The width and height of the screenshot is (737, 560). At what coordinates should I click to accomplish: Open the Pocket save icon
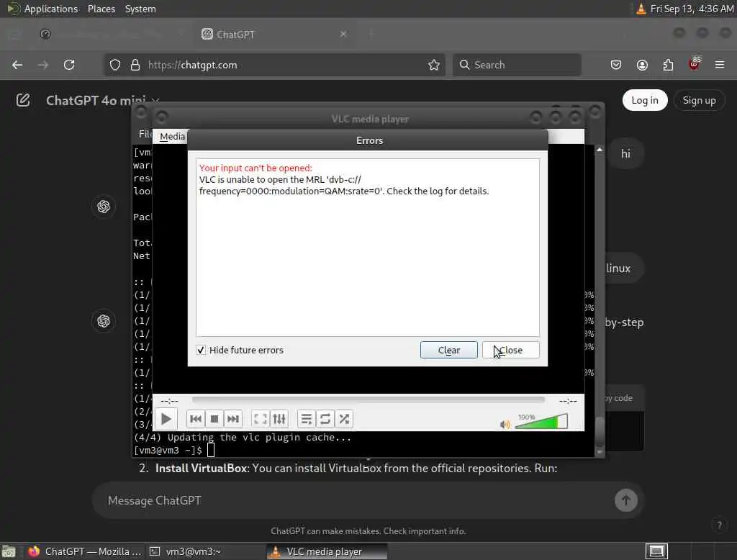click(616, 65)
